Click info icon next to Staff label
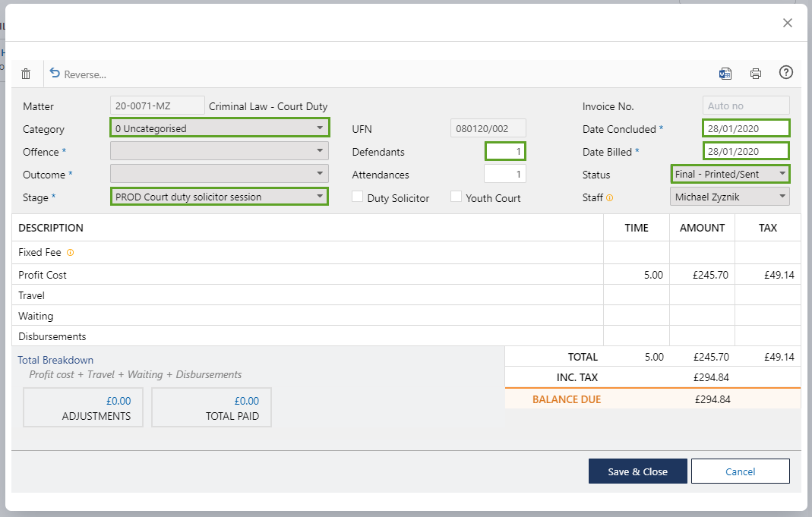 coord(610,197)
